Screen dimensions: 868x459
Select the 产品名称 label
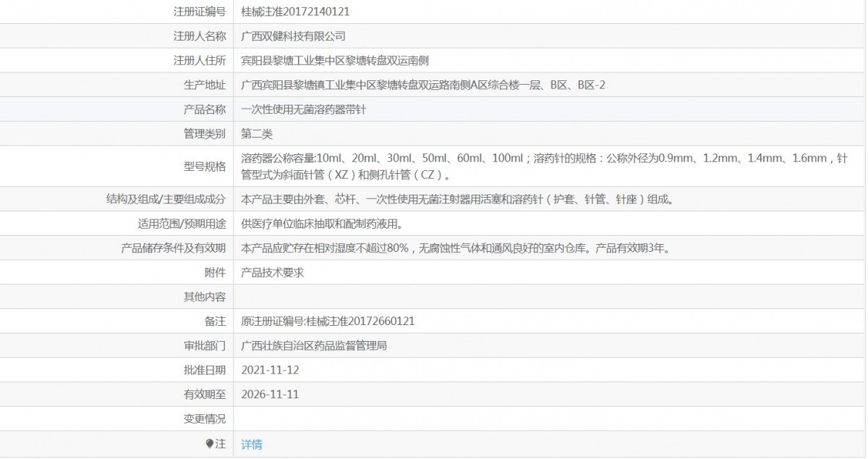pos(205,110)
